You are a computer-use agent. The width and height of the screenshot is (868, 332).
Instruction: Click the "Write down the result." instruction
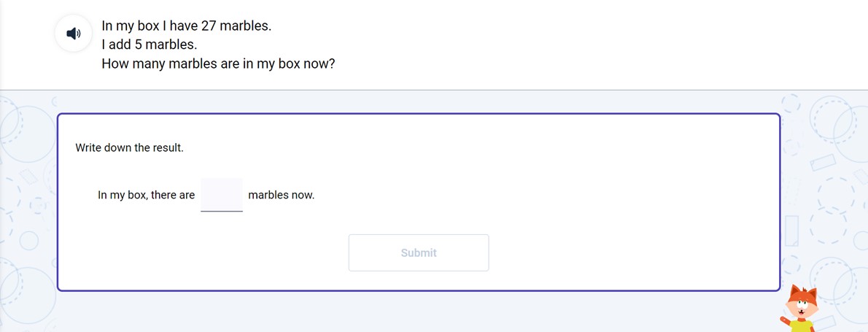(x=129, y=147)
